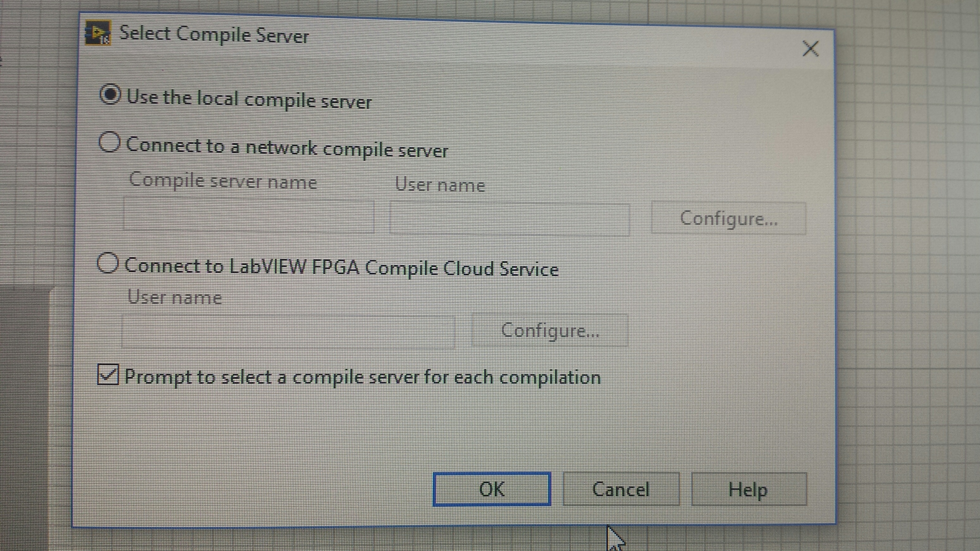Screen dimensions: 980x551
Task: Select the local compile server radio button
Action: [x=110, y=95]
